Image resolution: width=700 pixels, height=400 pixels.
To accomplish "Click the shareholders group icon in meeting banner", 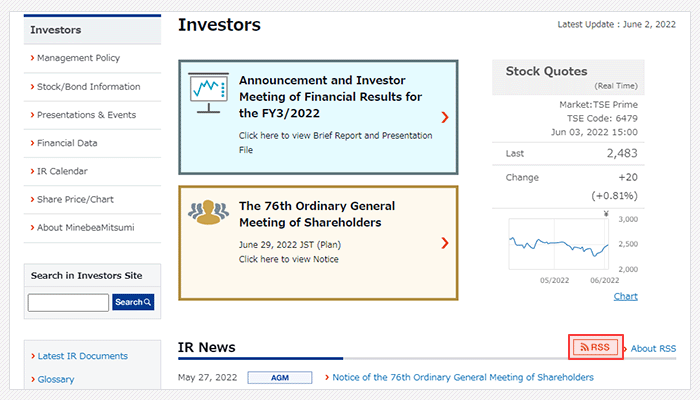I will (x=208, y=212).
